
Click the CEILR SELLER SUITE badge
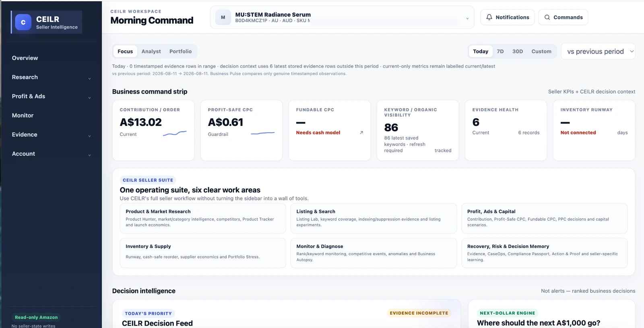point(148,180)
